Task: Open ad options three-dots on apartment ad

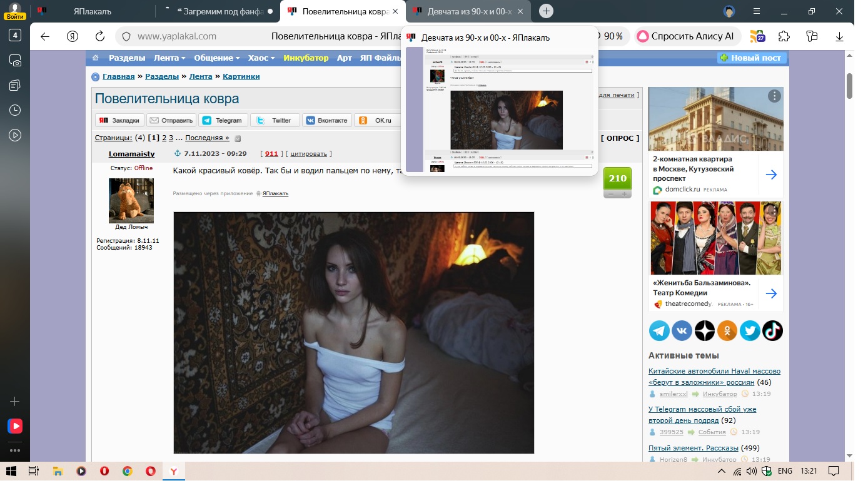Action: (775, 96)
